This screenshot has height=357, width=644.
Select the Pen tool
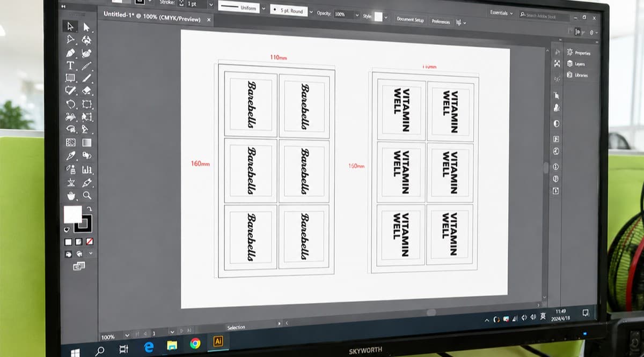[x=70, y=53]
